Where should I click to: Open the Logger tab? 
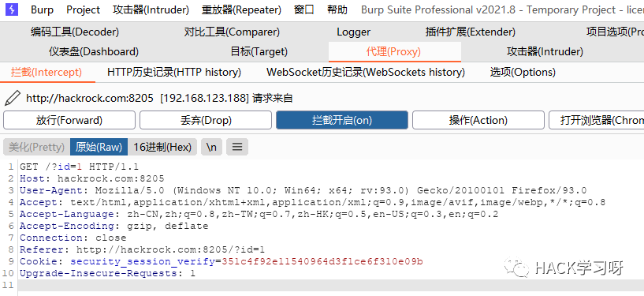point(353,32)
